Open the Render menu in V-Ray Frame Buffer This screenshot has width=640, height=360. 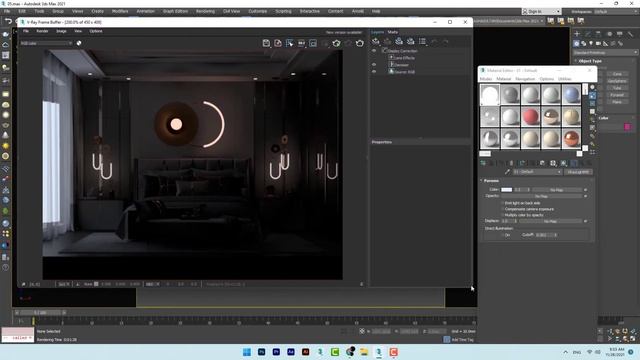coord(42,31)
